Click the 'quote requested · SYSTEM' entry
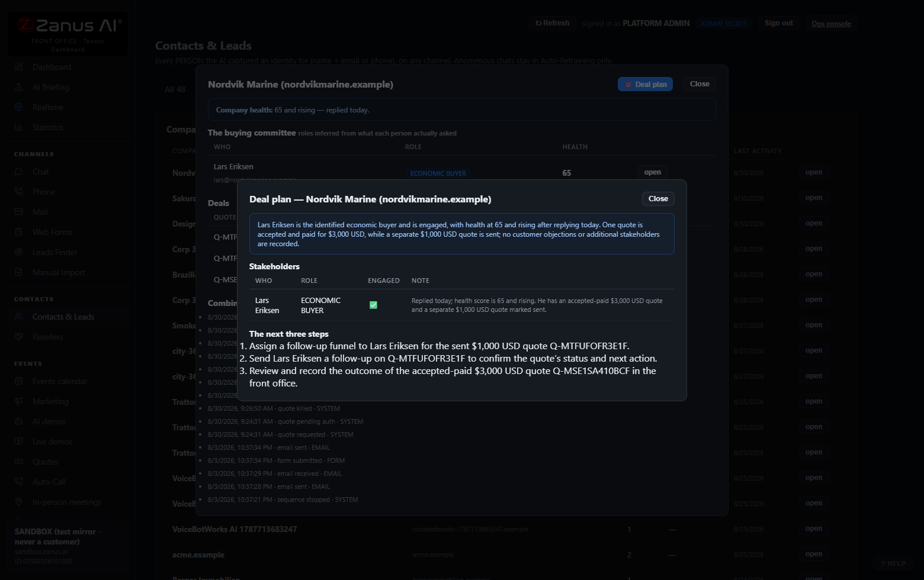Screen dimensions: 924x580 pyautogui.click(x=281, y=434)
